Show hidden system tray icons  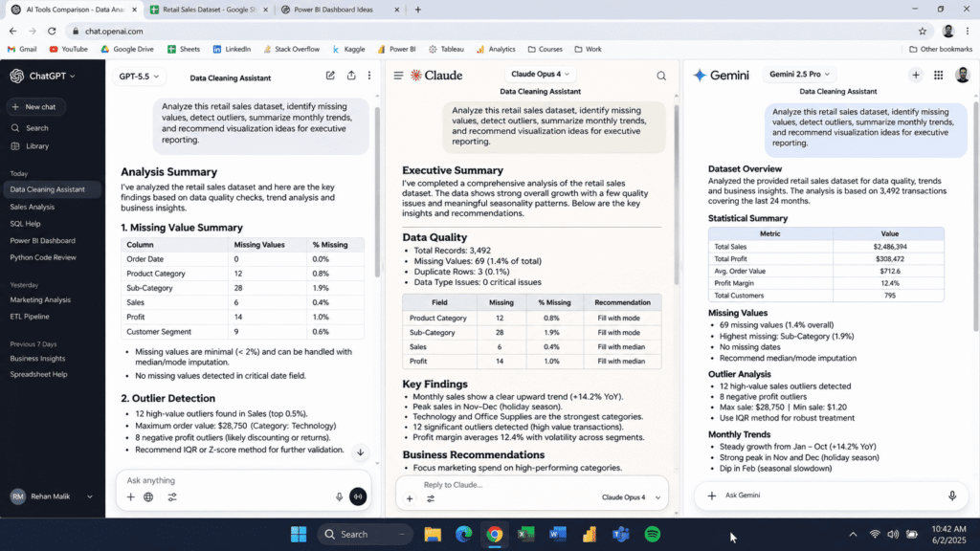[853, 534]
